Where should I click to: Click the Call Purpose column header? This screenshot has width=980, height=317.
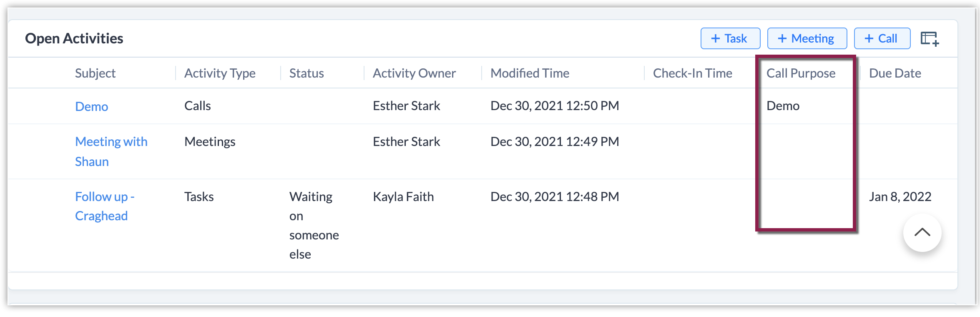801,73
